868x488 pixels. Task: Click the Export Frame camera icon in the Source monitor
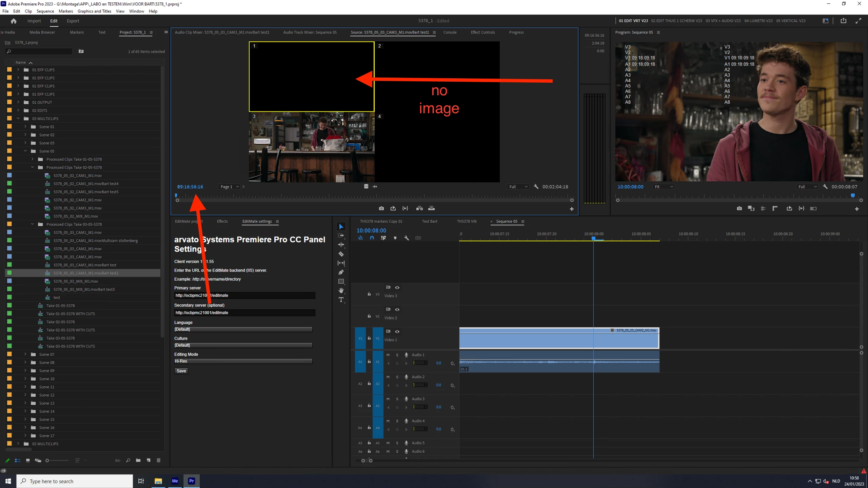[381, 208]
